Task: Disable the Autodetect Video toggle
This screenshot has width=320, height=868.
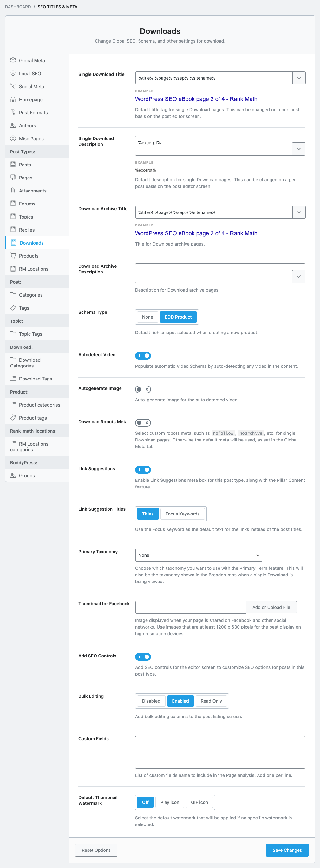Action: (143, 355)
